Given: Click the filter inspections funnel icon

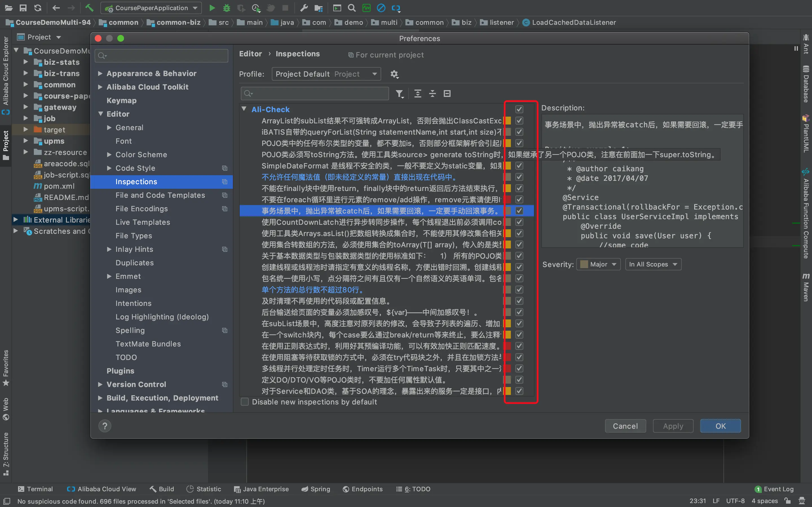Looking at the screenshot, I should [x=399, y=94].
